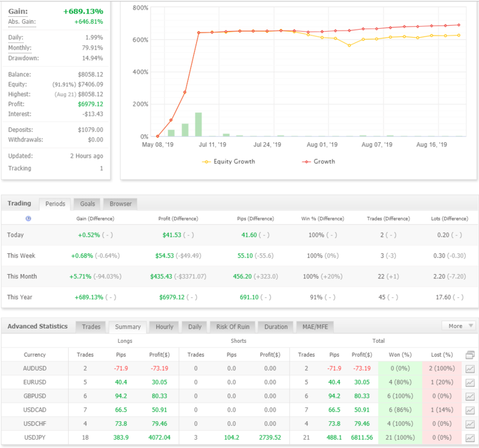Open the GBPUSD row chart icon
Viewport: 479px width, 448px height.
(x=470, y=397)
